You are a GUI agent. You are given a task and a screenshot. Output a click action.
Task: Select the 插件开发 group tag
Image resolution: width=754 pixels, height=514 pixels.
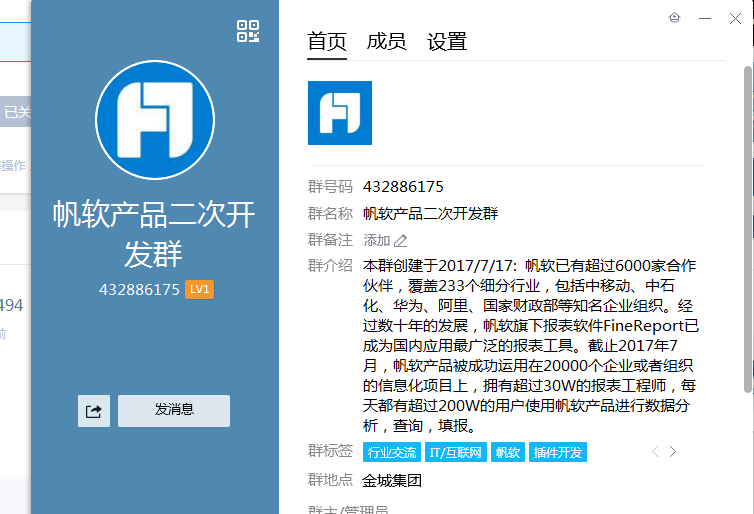[x=558, y=452]
